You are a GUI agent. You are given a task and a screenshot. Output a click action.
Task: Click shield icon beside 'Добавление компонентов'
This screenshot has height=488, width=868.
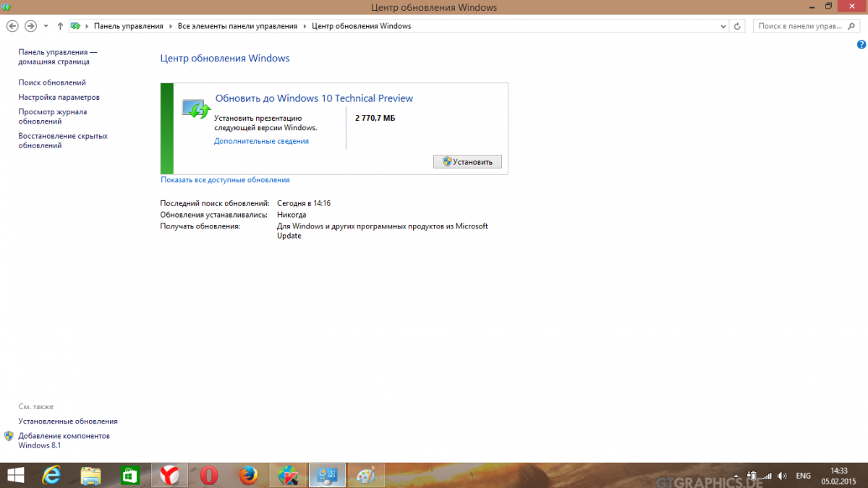pyautogui.click(x=9, y=436)
